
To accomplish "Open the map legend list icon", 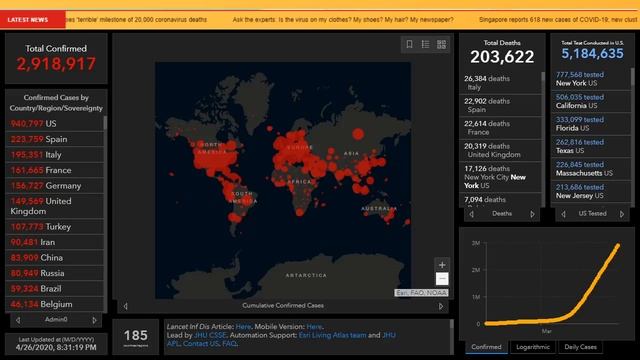I will click(425, 44).
